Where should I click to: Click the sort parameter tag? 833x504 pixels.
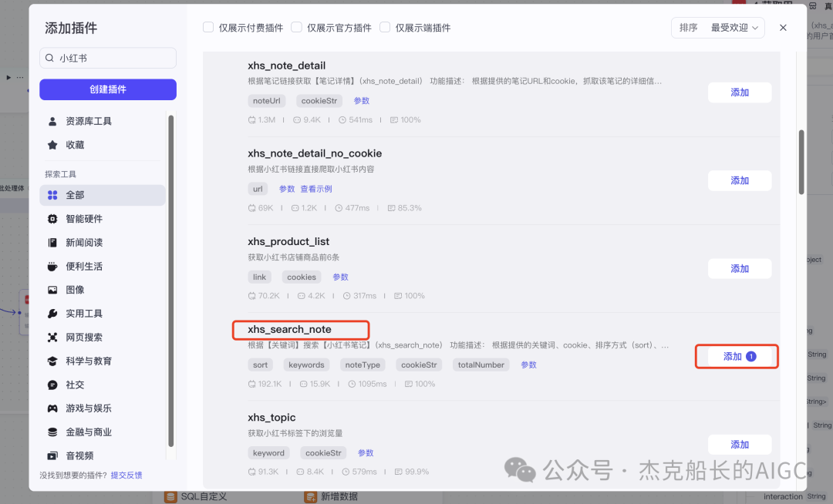261,365
